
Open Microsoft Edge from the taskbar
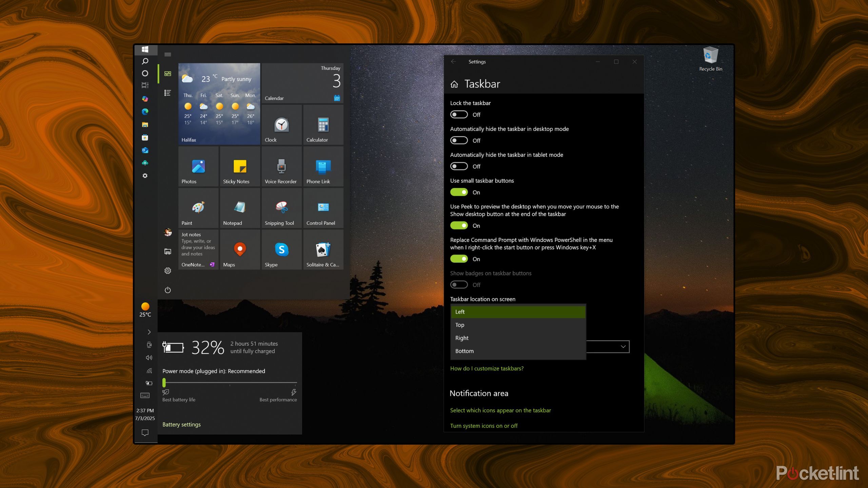coord(145,112)
